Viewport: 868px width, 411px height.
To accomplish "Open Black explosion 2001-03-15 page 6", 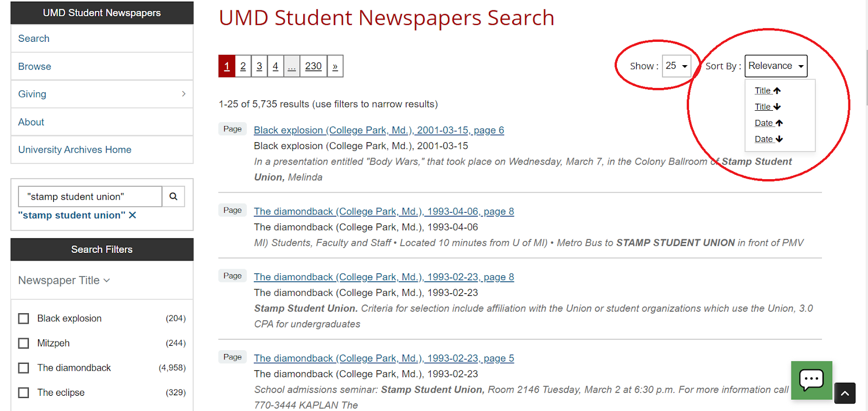I will pos(379,130).
